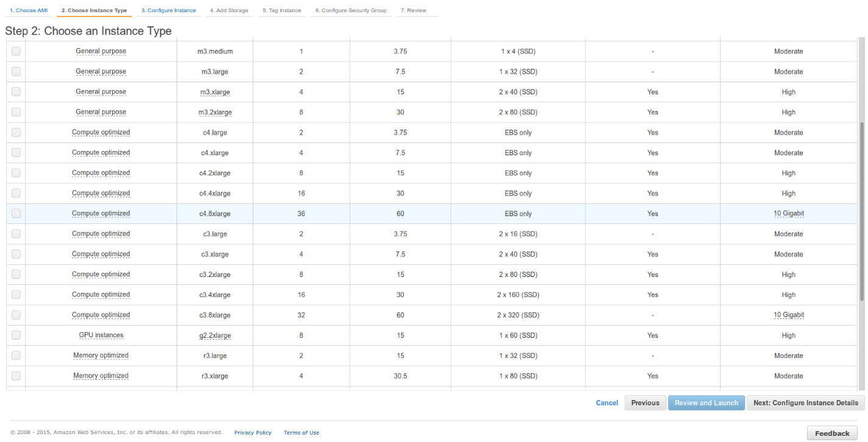Viewport: 868px width, 442px height.
Task: Click Compute optimized label in c3.8xlarge row
Action: (x=101, y=315)
